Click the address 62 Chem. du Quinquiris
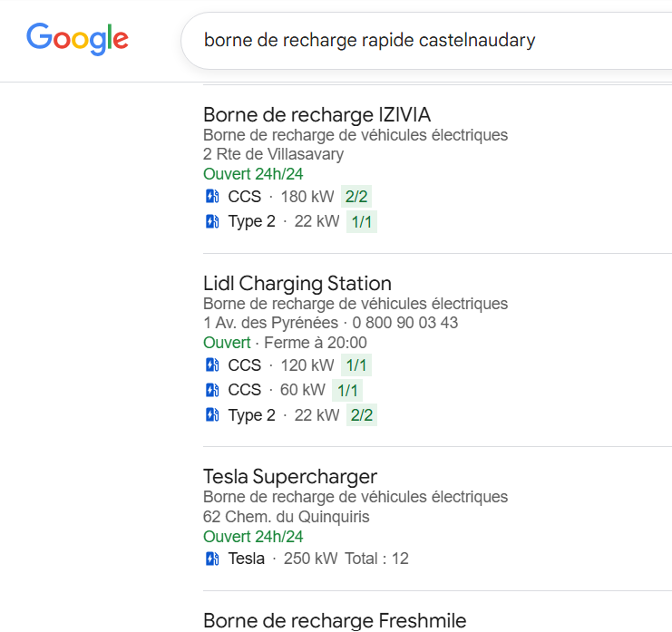Screen dimensions: 672x632 point(287,517)
